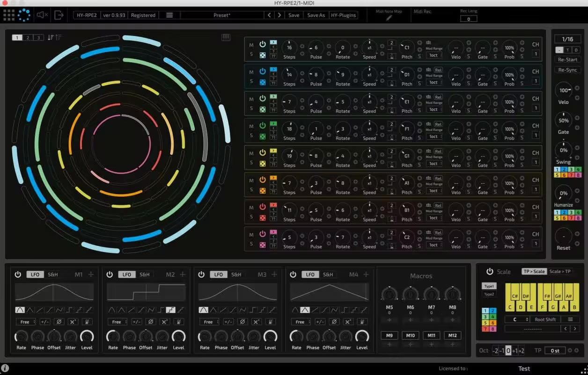Click the MIDI note map pencil icon
This screenshot has width=588, height=375.
pyautogui.click(x=389, y=18)
